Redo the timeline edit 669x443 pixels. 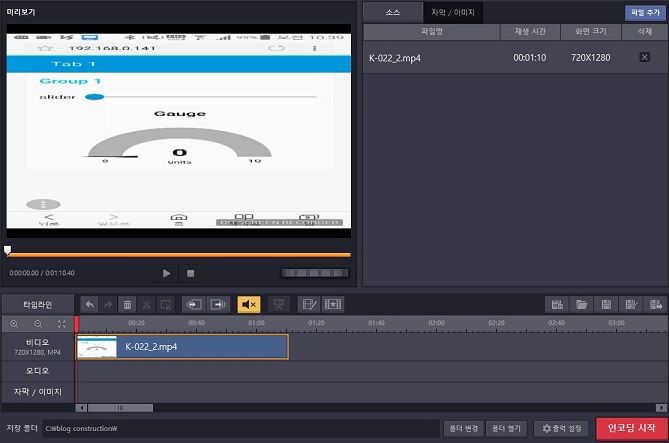pos(108,304)
